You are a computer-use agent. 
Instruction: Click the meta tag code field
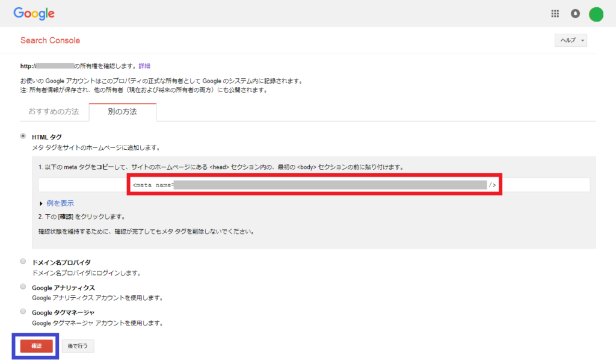click(x=314, y=185)
